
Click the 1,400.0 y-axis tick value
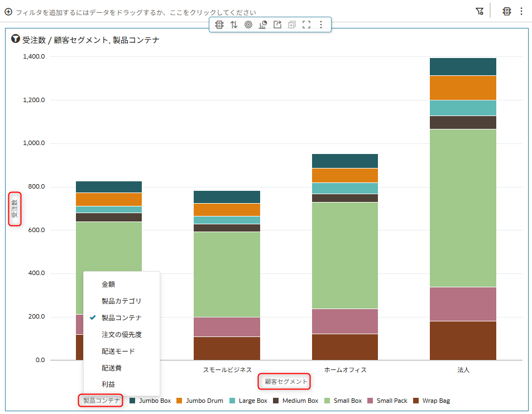coord(33,56)
